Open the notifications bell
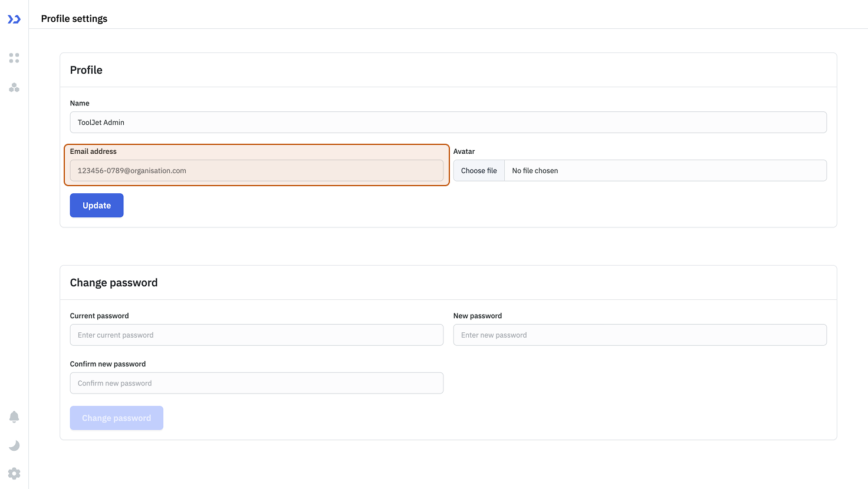The height and width of the screenshot is (489, 868). (x=14, y=417)
